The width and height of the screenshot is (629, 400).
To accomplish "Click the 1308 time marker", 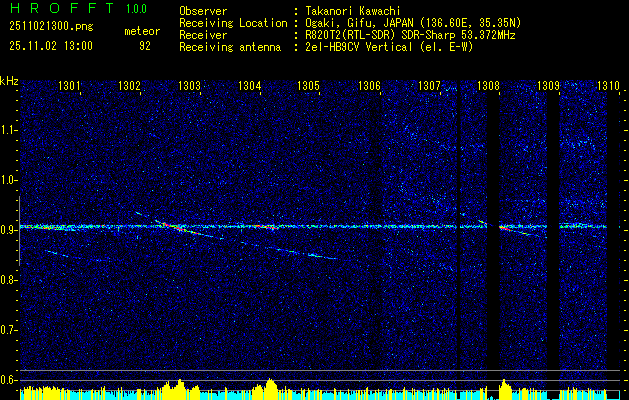I will (x=488, y=85).
